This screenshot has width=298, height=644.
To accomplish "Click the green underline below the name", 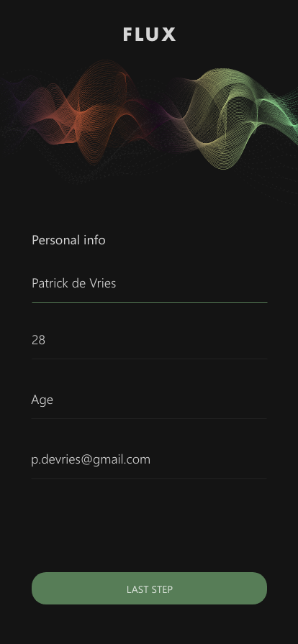I will coord(150,303).
